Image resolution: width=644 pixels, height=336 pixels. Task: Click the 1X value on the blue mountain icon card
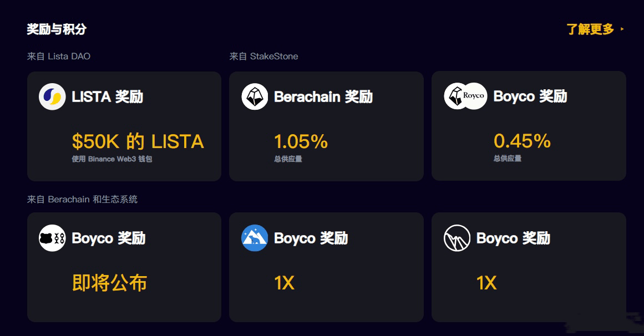coord(284,283)
